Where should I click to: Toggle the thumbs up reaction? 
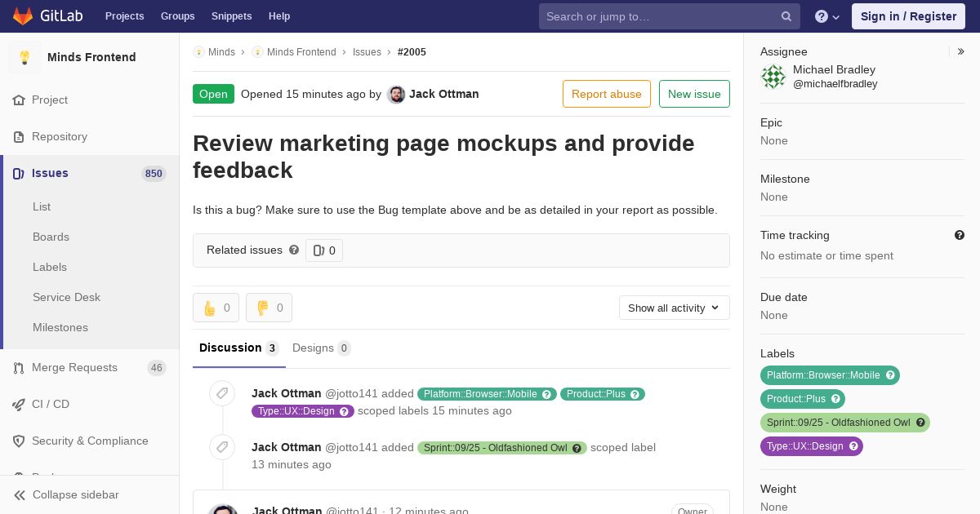216,308
